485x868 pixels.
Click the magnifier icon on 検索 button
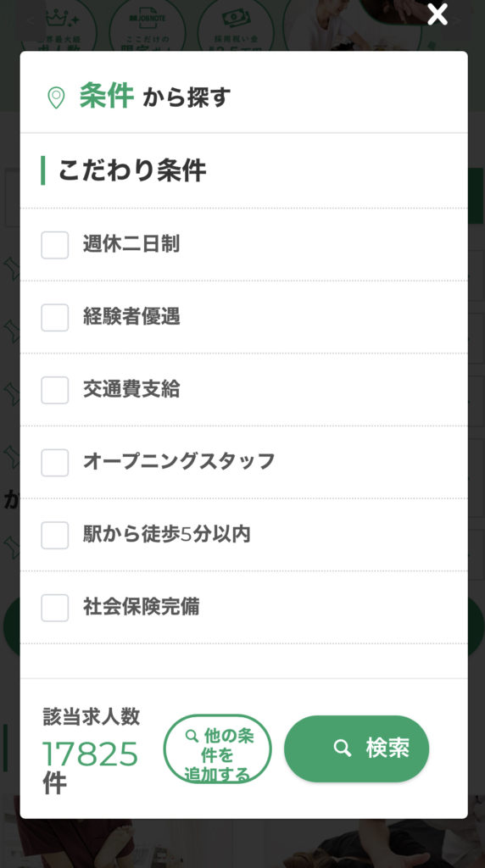pyautogui.click(x=343, y=748)
